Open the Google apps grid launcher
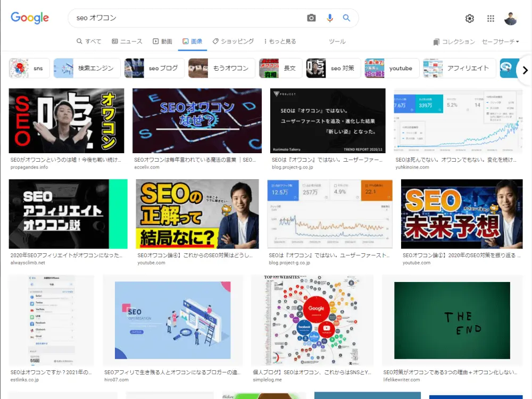 point(490,18)
